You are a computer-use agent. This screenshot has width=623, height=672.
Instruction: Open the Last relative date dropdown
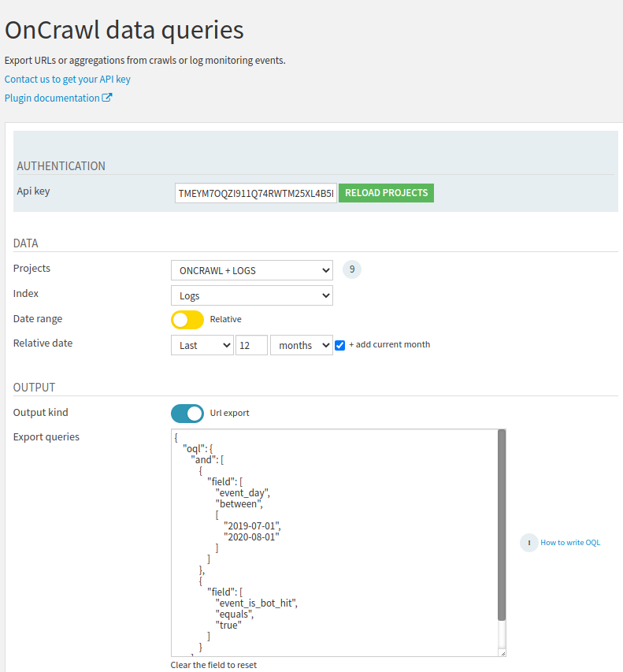(x=202, y=345)
